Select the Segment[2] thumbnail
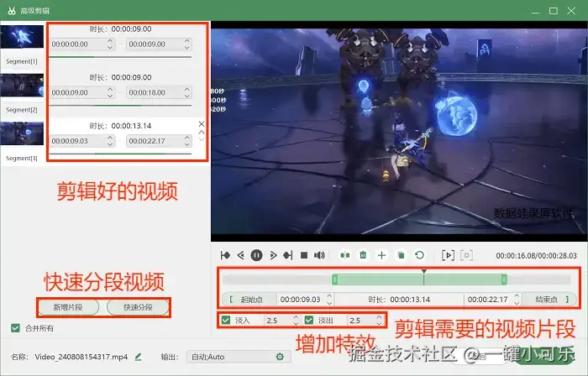 [x=22, y=85]
